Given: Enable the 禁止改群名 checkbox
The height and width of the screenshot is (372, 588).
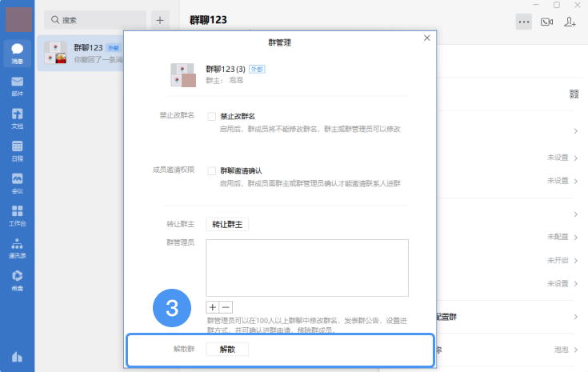Looking at the screenshot, I should click(212, 116).
